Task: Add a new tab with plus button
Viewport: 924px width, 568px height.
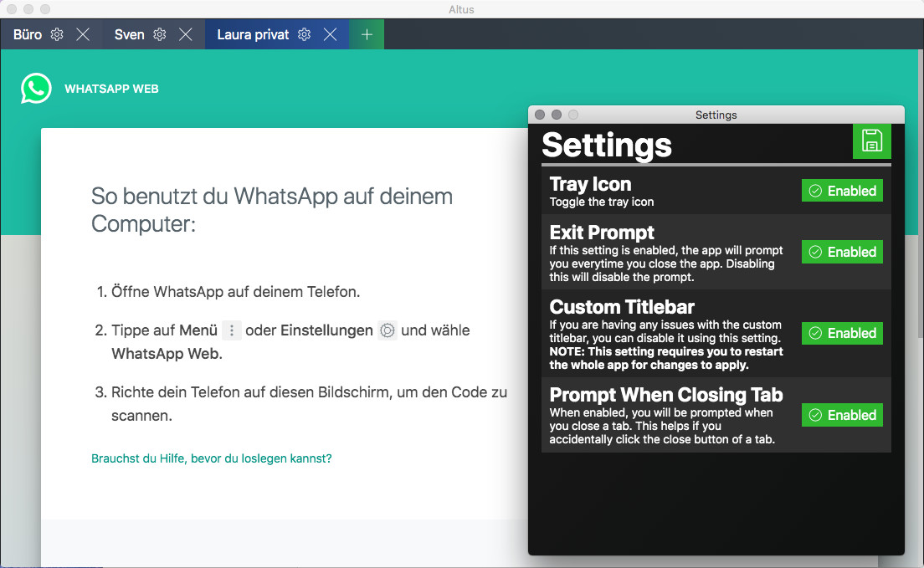Action: pyautogui.click(x=367, y=34)
